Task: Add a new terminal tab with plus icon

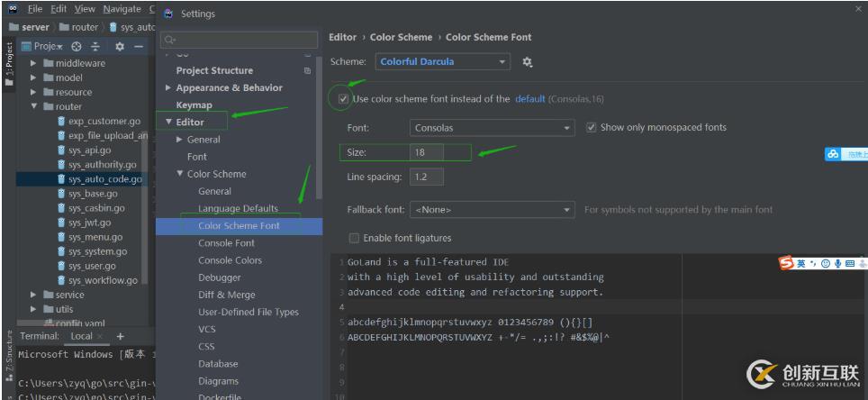Action: (x=120, y=336)
